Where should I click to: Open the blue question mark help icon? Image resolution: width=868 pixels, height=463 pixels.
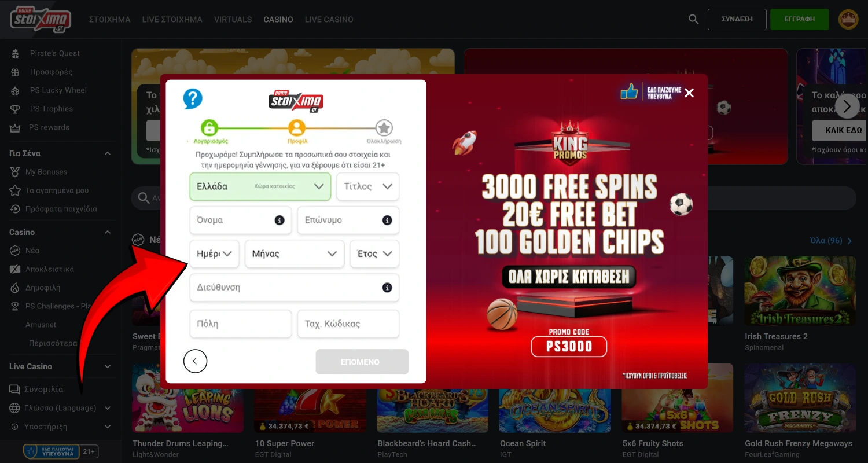point(193,99)
